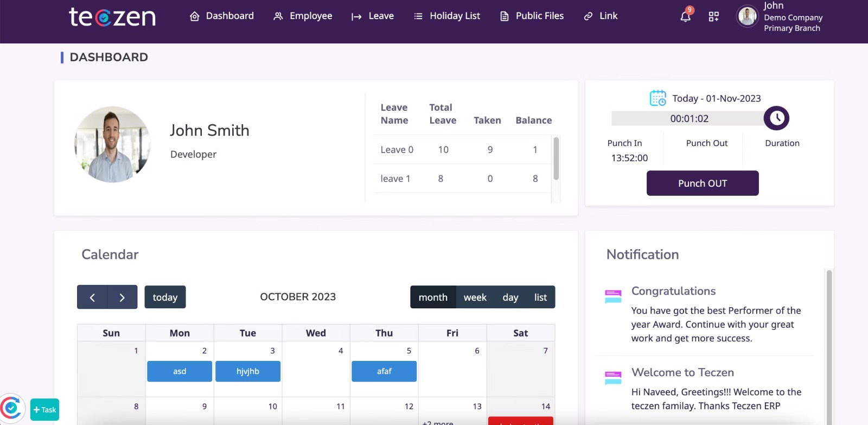Screen dimensions: 868x425
Task: Click John Smith's profile photo
Action: point(112,144)
